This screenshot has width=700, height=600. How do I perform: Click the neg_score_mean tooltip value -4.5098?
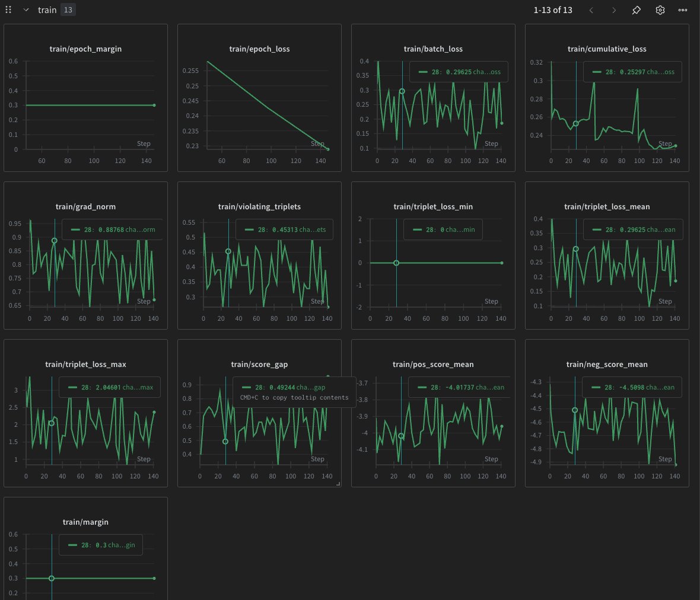click(632, 387)
